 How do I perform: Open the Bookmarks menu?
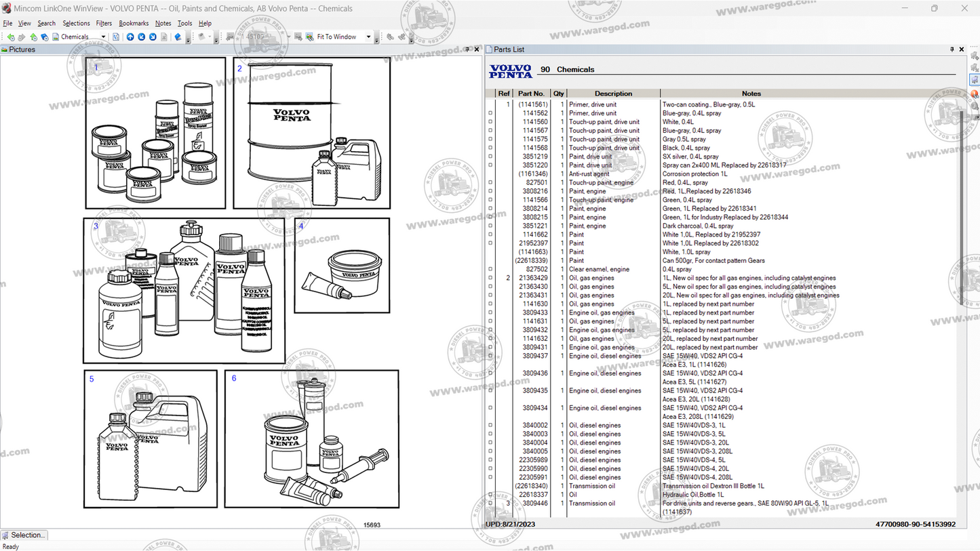tap(134, 23)
